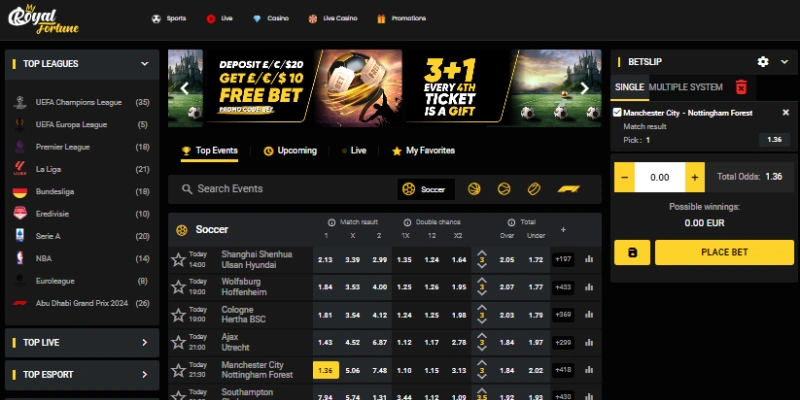Open +418 more markets for Manchester City

point(563,370)
